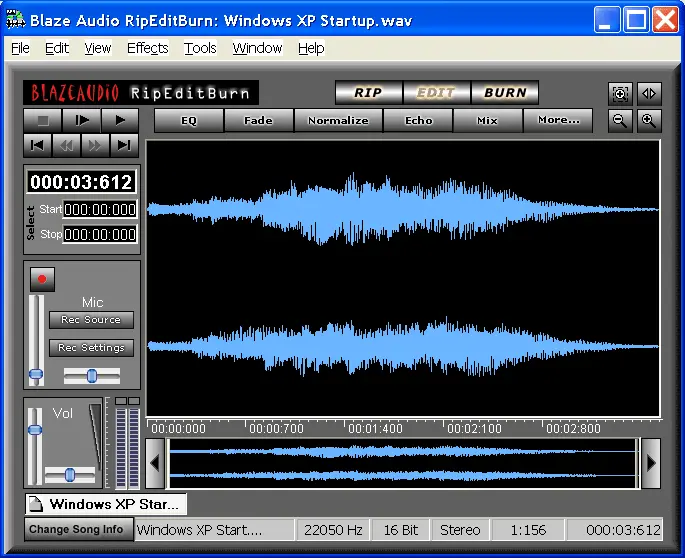Image resolution: width=685 pixels, height=558 pixels.
Task: Click the Normalize button
Action: point(339,121)
